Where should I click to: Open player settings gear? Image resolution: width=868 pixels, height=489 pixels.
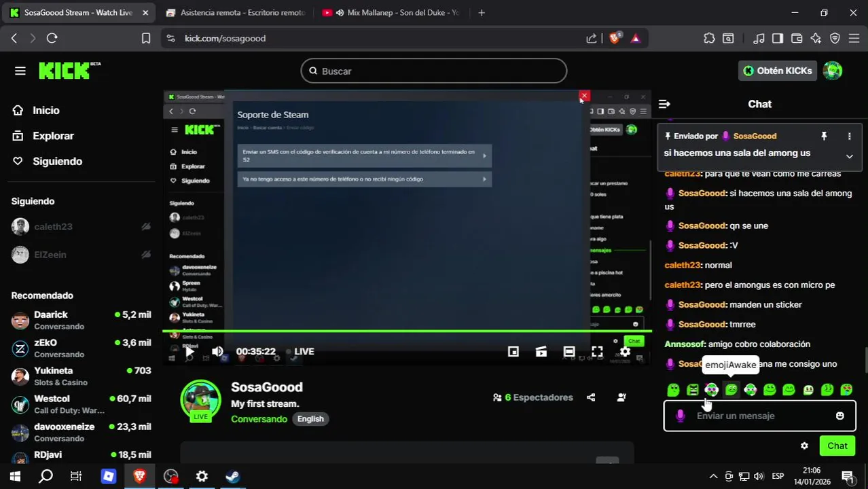click(x=625, y=351)
